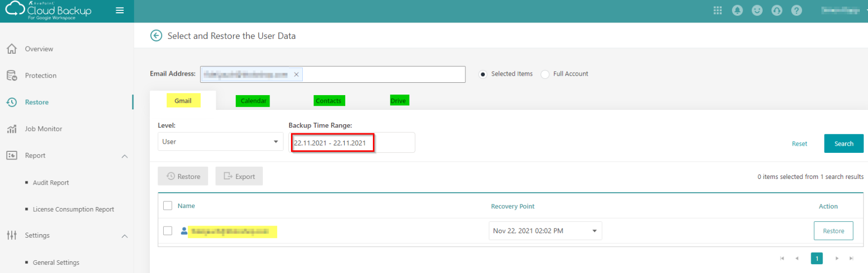This screenshot has height=273, width=868.
Task: Click the smiley feedback icon
Action: click(757, 11)
